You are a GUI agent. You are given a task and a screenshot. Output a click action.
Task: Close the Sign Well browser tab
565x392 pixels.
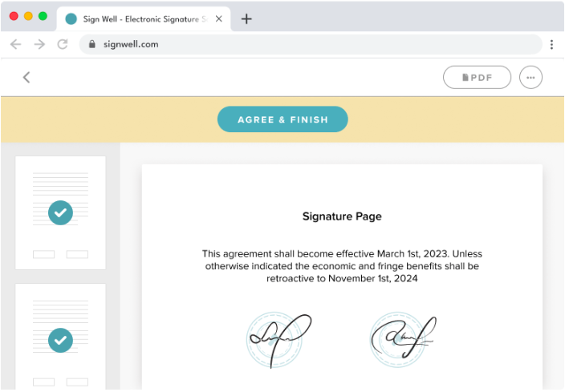click(x=219, y=19)
